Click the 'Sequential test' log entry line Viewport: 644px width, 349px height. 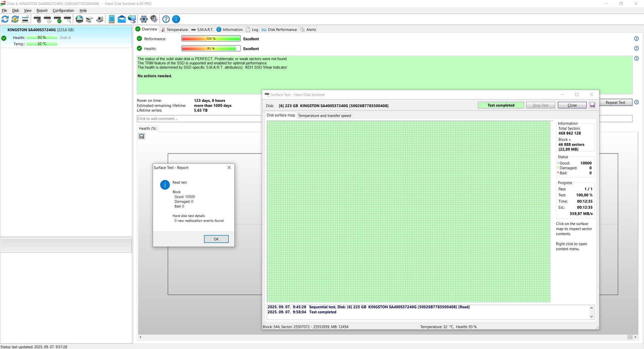tap(369, 307)
